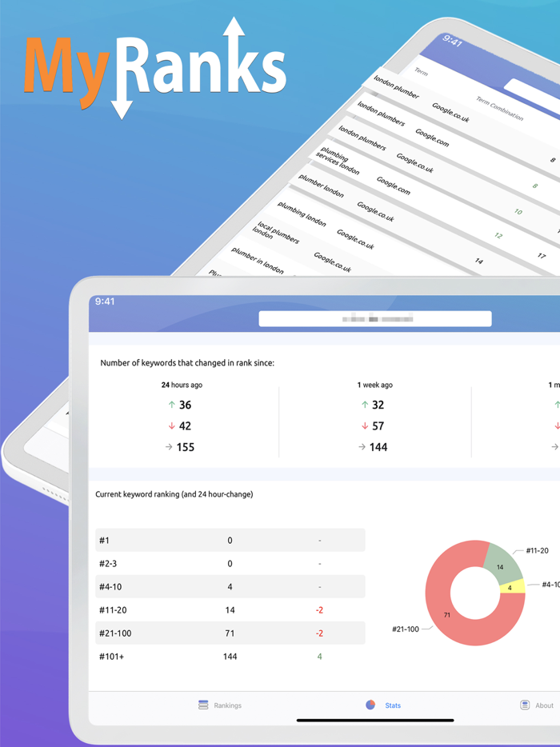560x747 pixels.
Task: Switch to the Stats tab
Action: point(383,705)
